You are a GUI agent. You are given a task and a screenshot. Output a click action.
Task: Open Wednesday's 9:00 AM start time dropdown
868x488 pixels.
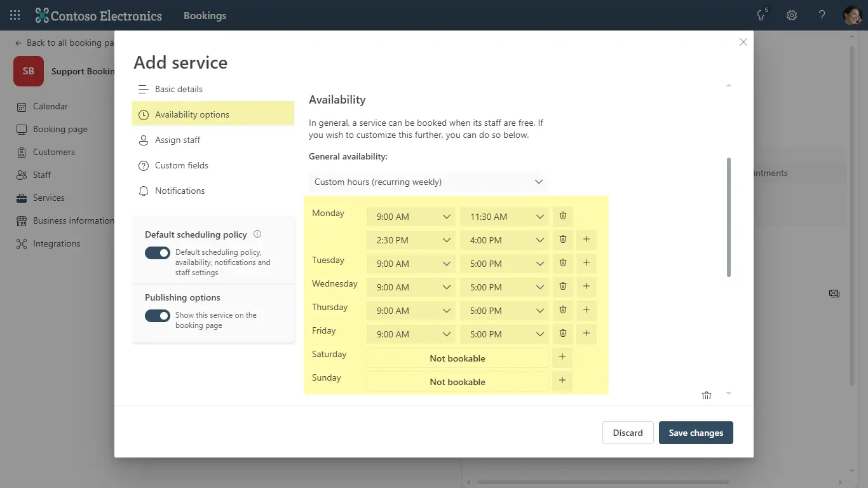coord(411,287)
